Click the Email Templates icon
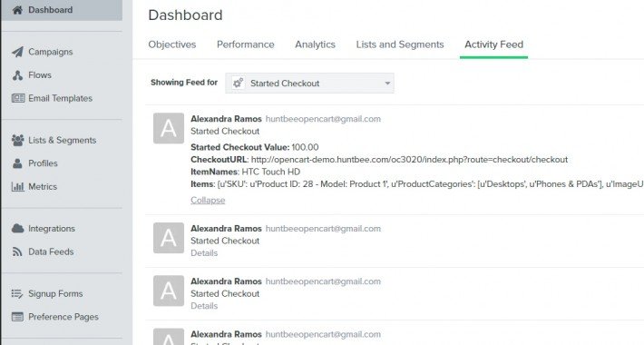The width and height of the screenshot is (644, 345). click(x=18, y=98)
